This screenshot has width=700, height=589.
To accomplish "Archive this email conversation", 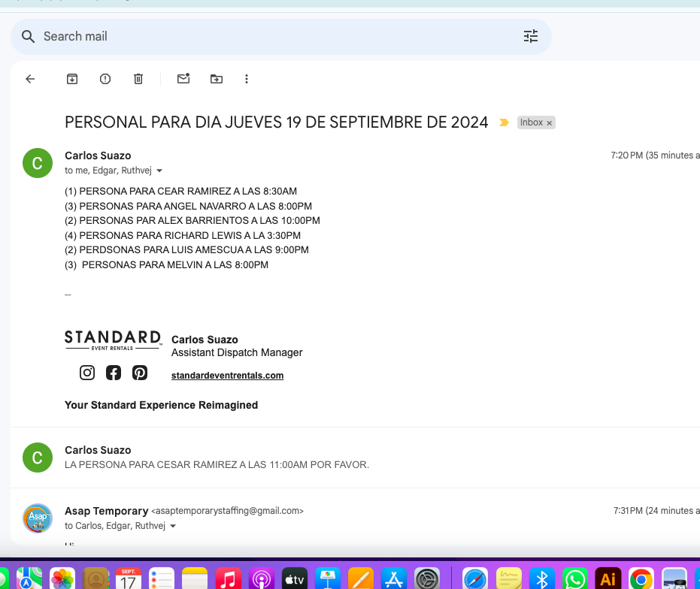I will pyautogui.click(x=72, y=79).
